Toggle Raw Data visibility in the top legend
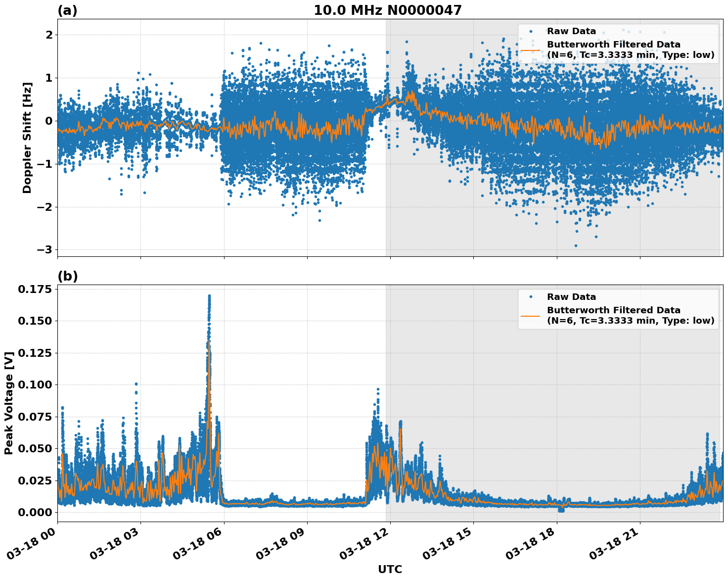 tap(569, 31)
